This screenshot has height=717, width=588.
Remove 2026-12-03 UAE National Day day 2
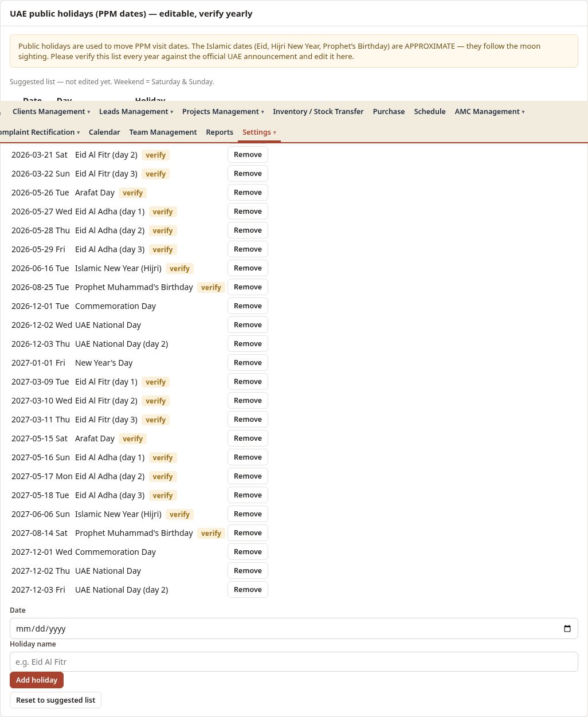click(248, 344)
